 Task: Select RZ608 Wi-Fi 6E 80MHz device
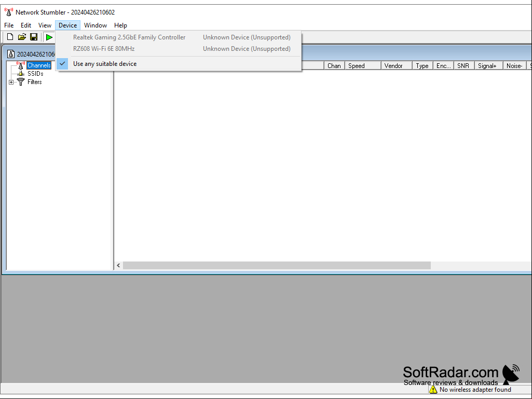(x=179, y=49)
